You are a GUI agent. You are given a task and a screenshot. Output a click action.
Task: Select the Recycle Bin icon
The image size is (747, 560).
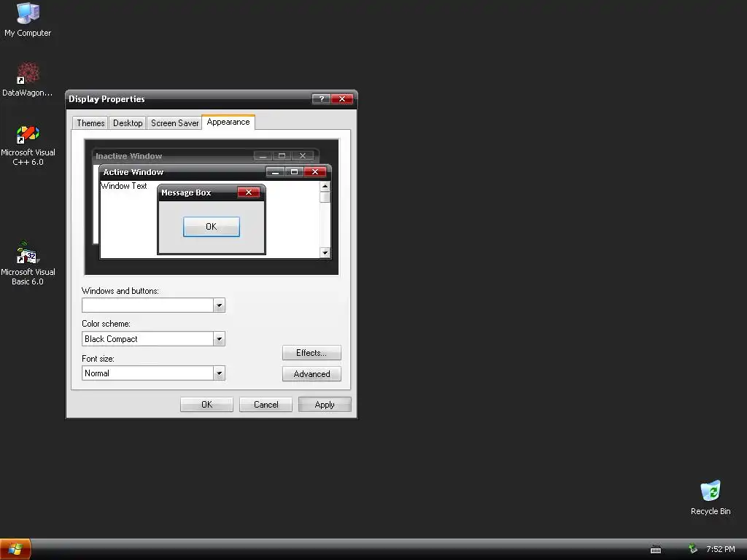711,497
